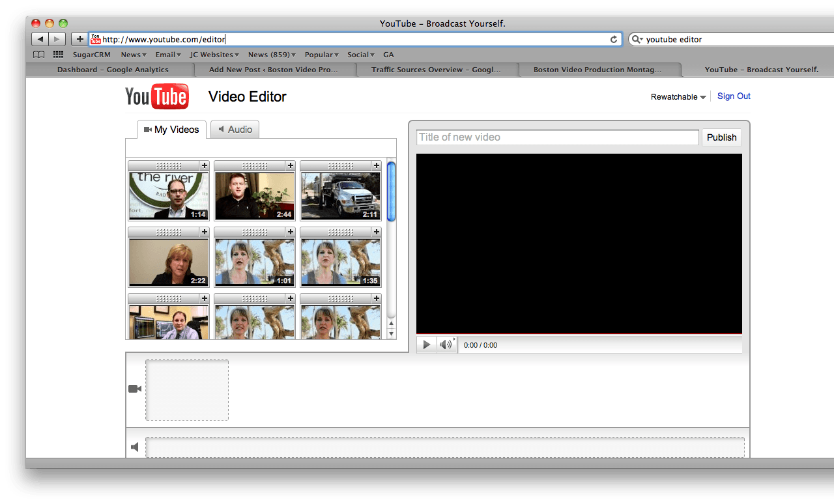Open the Dashboard - Google Analytics tab
834x504 pixels.
pyautogui.click(x=113, y=70)
